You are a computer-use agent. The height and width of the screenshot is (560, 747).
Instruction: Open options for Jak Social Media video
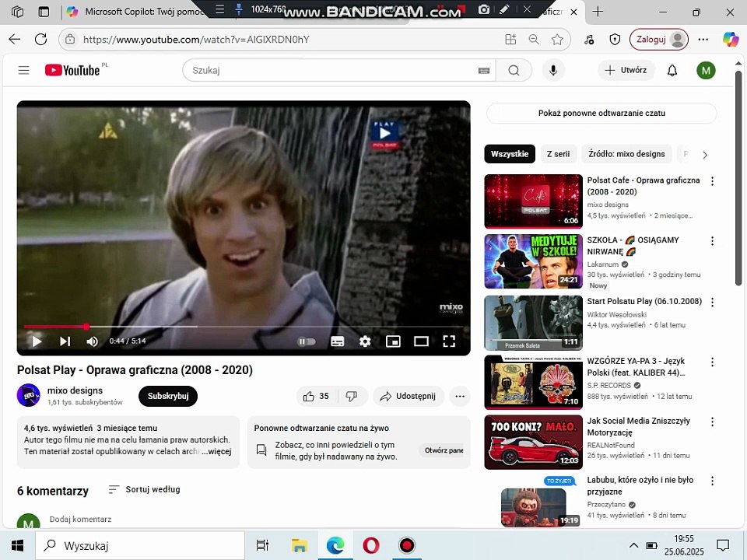pos(712,422)
